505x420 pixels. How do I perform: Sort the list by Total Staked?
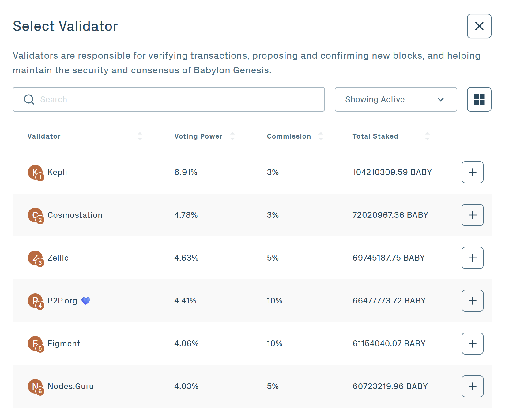tap(427, 136)
